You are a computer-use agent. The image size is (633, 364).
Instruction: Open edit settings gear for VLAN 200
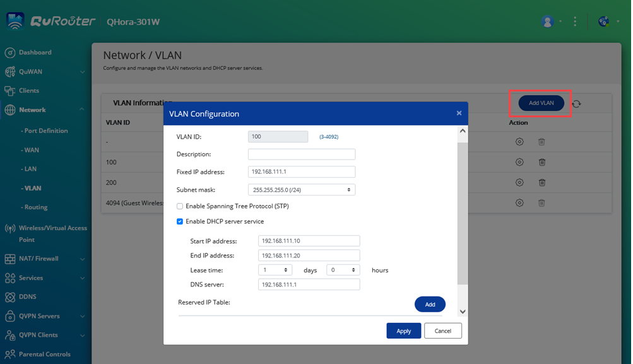[x=519, y=182]
